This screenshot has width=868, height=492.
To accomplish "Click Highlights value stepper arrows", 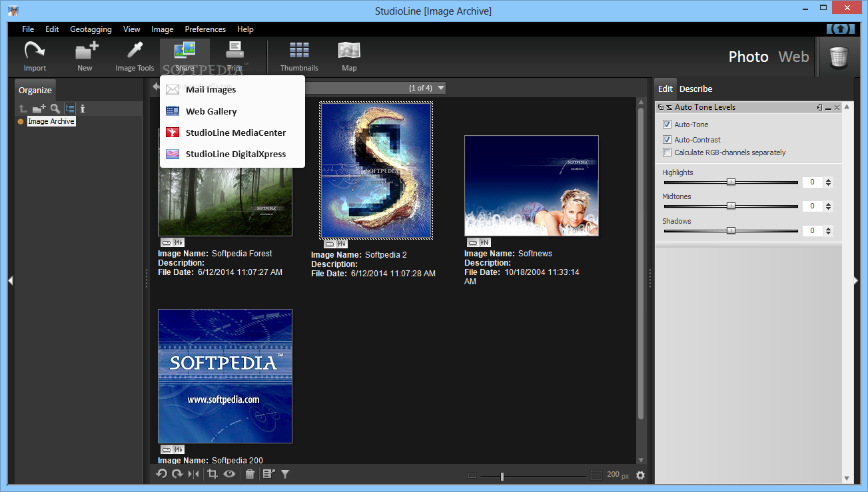I will (828, 182).
